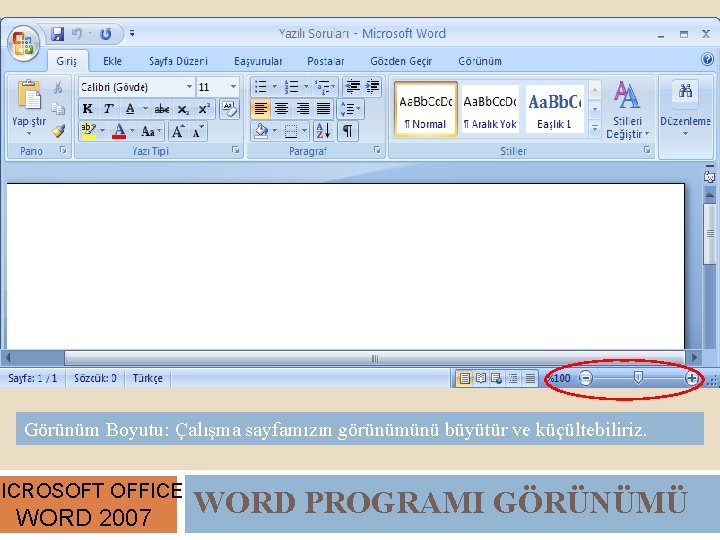Sort text with A-Z icon

point(323,131)
